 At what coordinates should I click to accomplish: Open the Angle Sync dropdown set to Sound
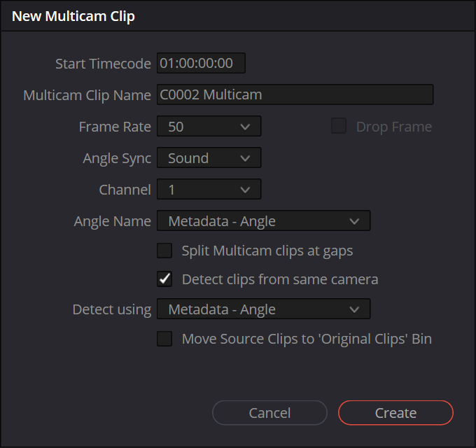(x=209, y=158)
